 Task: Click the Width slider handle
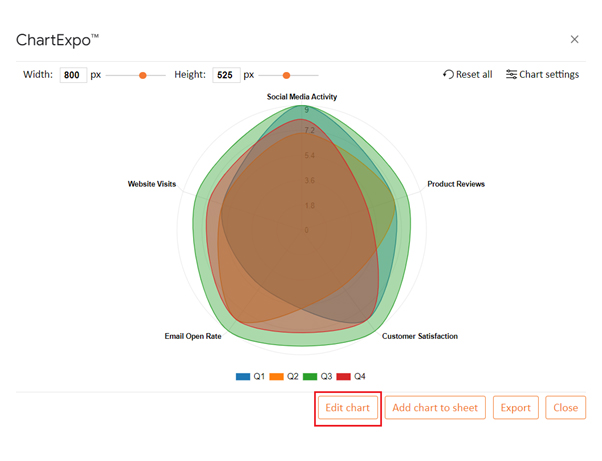143,75
